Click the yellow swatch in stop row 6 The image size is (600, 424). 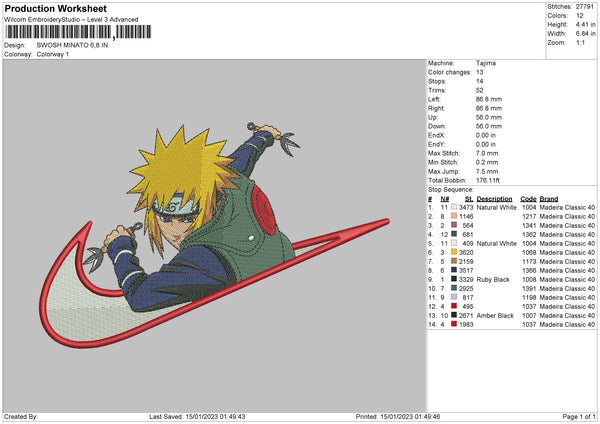(x=454, y=252)
